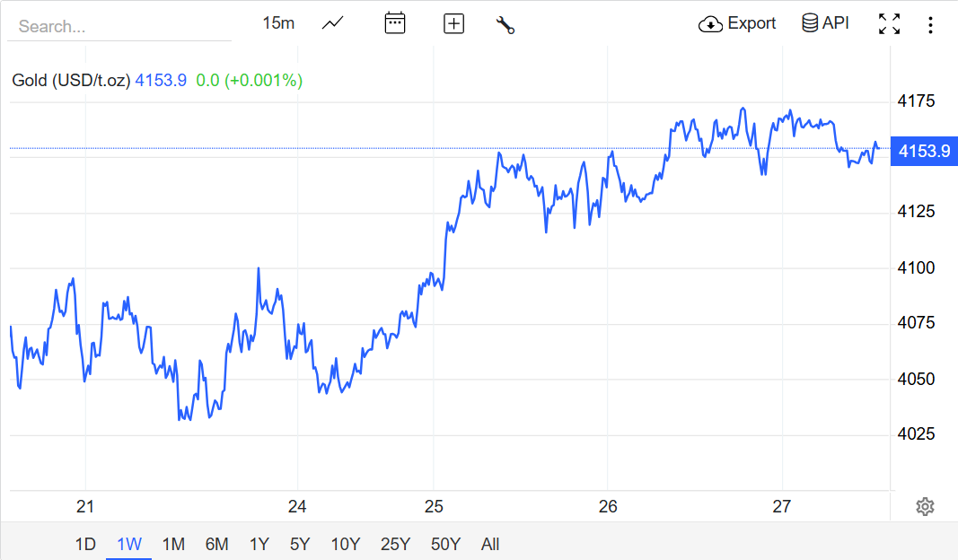Open the API access link
This screenshot has height=560, width=958.
pyautogui.click(x=825, y=23)
